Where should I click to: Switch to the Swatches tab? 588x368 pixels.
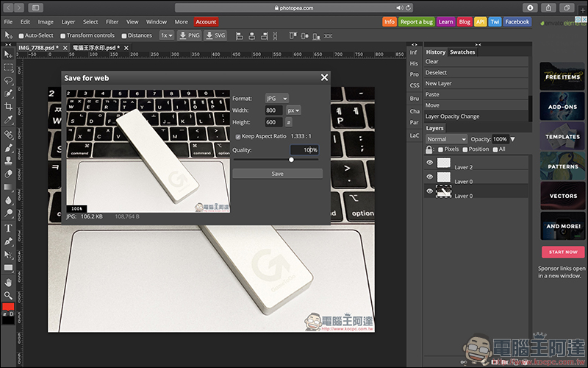[462, 52]
